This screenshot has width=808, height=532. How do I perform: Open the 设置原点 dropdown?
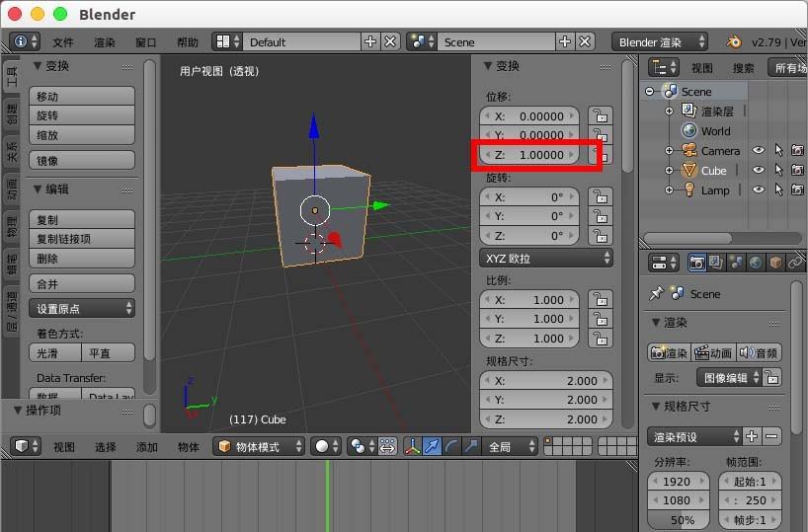coord(82,309)
